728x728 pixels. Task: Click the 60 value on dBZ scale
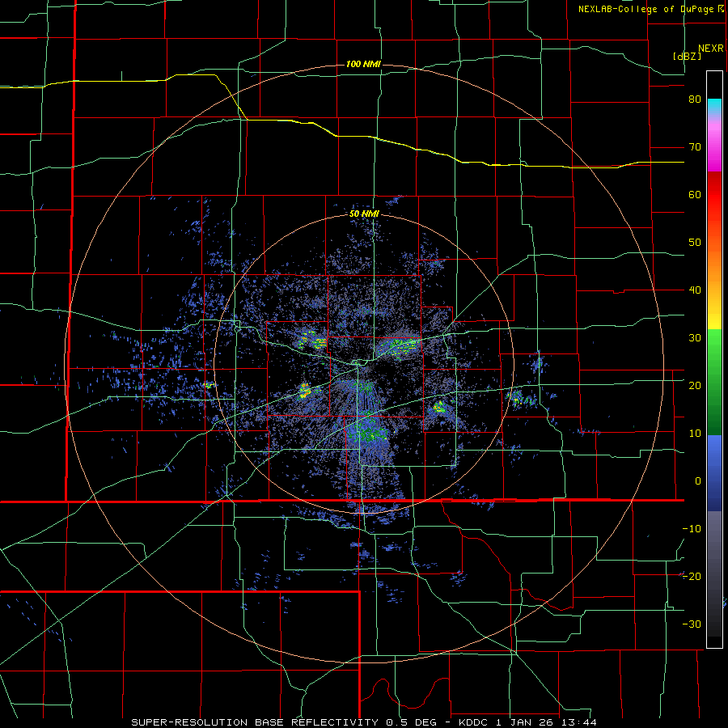click(x=695, y=194)
